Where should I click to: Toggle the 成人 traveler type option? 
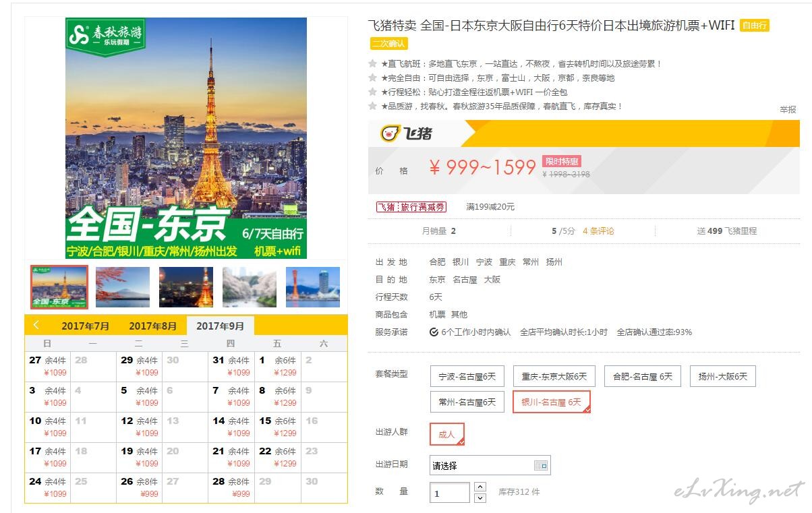447,434
